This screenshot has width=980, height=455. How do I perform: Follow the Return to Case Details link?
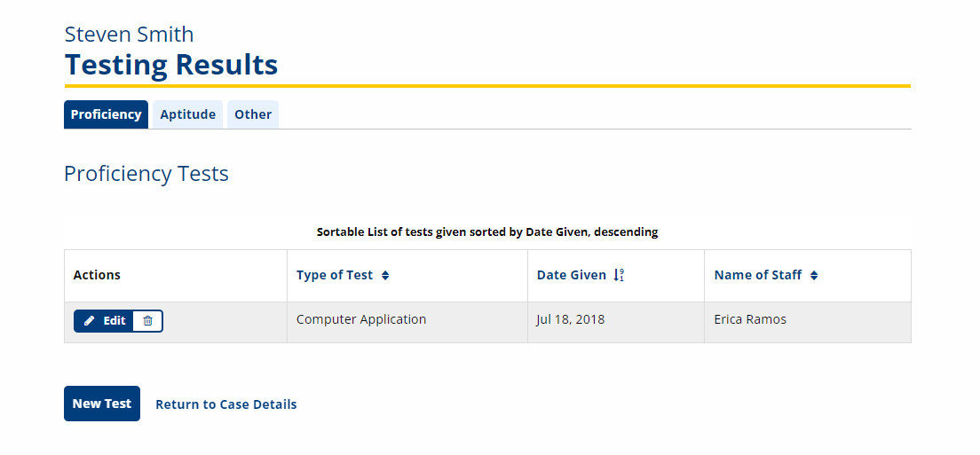(x=226, y=404)
